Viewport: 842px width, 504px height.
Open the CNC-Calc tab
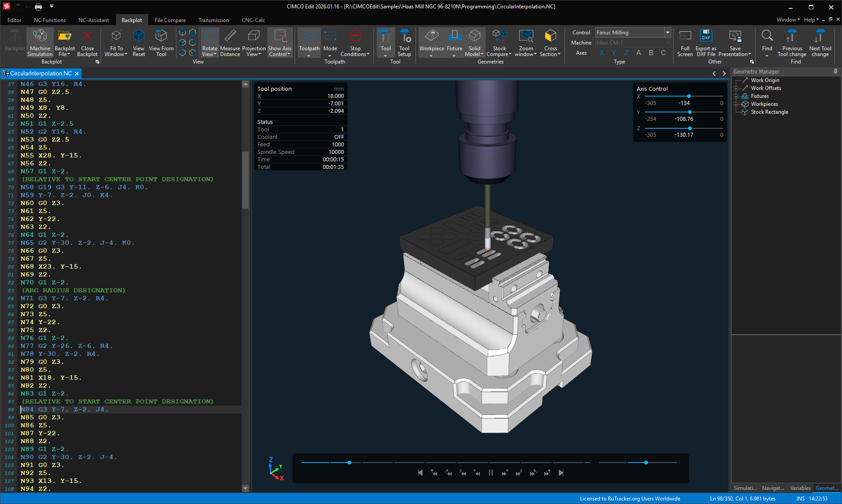coord(253,20)
